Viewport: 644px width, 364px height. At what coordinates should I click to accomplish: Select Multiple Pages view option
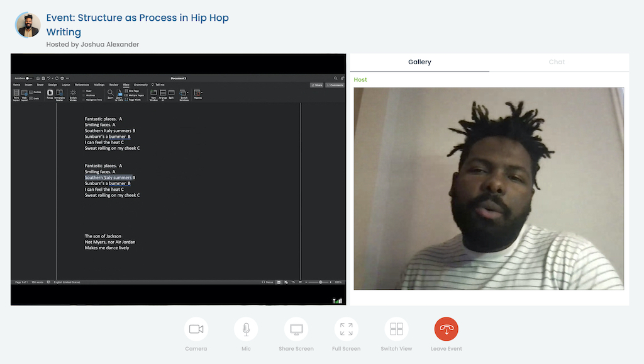pos(135,96)
